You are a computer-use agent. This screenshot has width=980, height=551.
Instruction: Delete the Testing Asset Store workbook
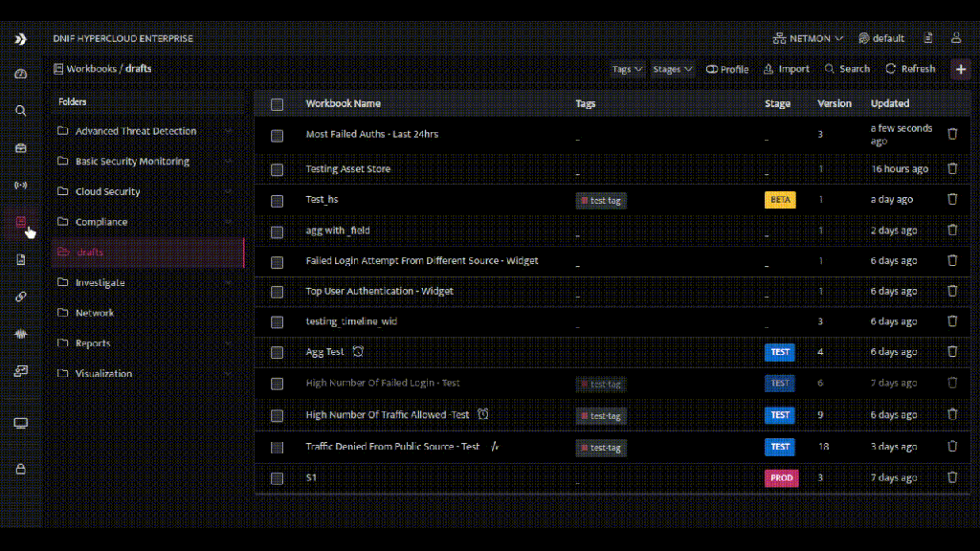[x=952, y=168]
